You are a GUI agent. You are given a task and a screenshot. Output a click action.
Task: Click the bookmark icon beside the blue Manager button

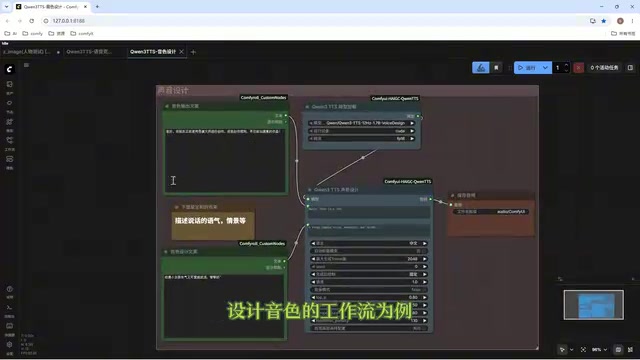tap(496, 68)
